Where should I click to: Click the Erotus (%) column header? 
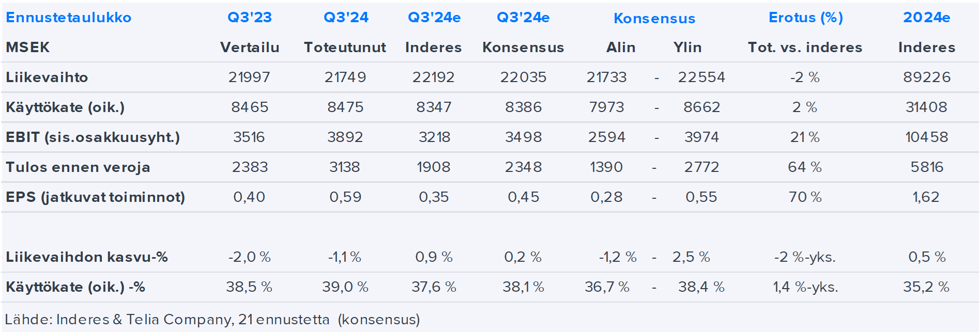click(805, 18)
